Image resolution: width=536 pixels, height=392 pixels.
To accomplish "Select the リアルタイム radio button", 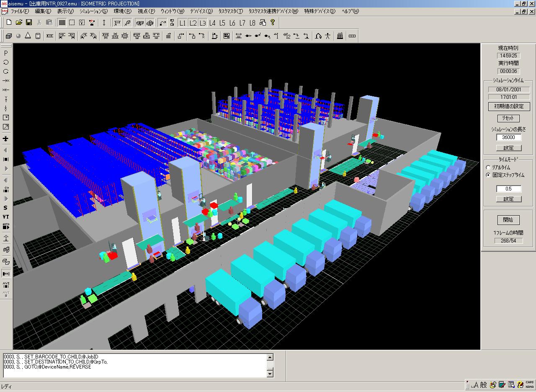I will click(488, 168).
